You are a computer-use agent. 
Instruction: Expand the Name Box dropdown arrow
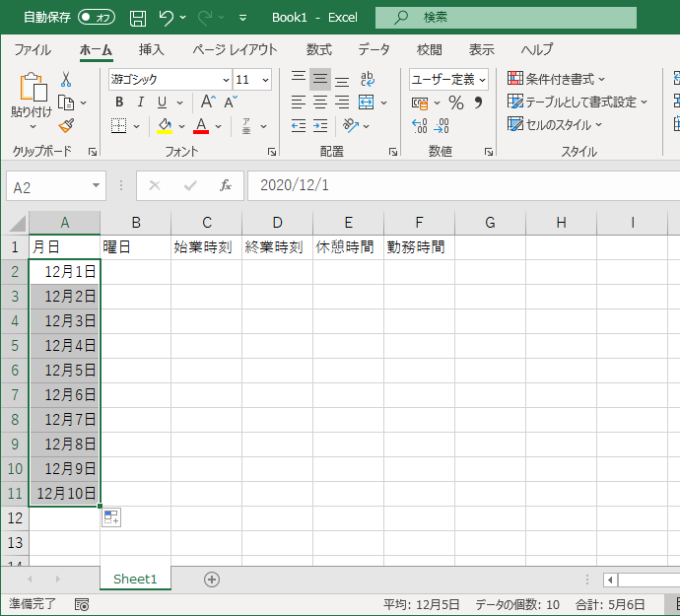point(96,185)
